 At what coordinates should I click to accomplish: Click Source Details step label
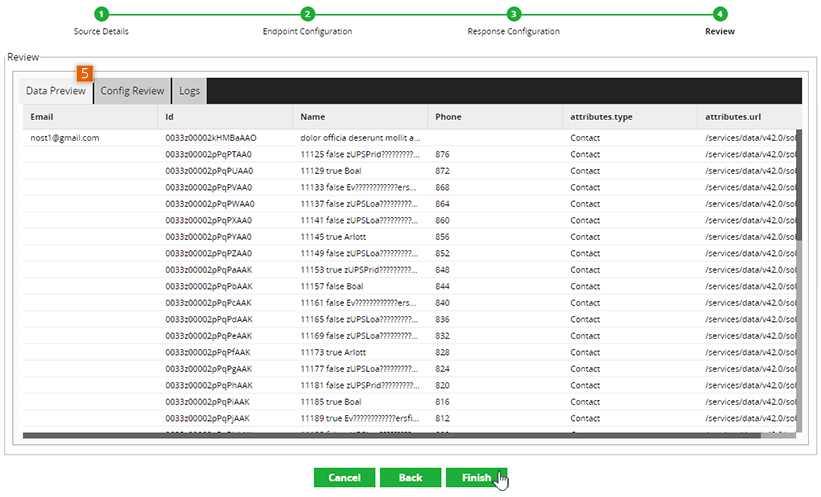[101, 31]
